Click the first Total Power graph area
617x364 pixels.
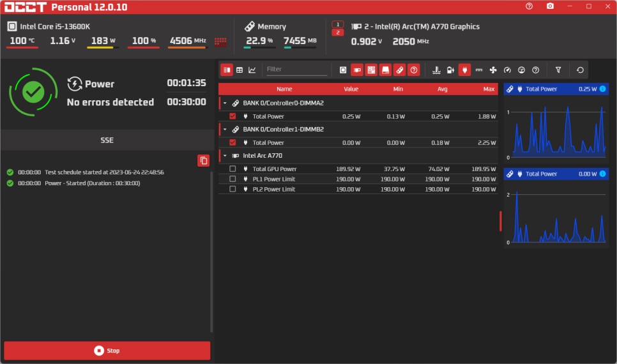pos(556,128)
